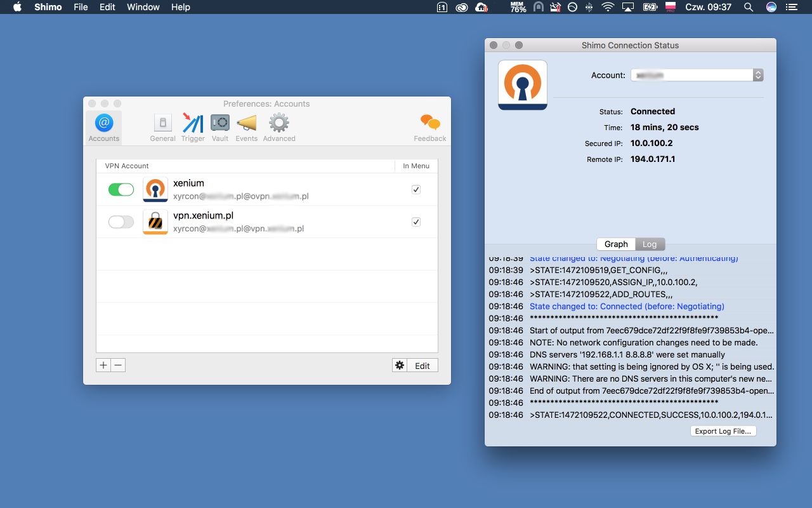Turn off the xenium VPN switch

pos(121,189)
